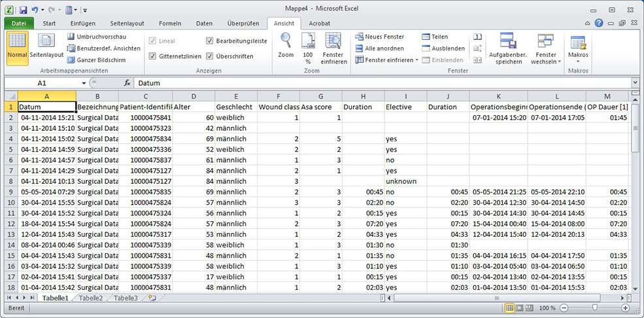
Task: Adjust the zoom slider in status bar
Action: point(594,308)
